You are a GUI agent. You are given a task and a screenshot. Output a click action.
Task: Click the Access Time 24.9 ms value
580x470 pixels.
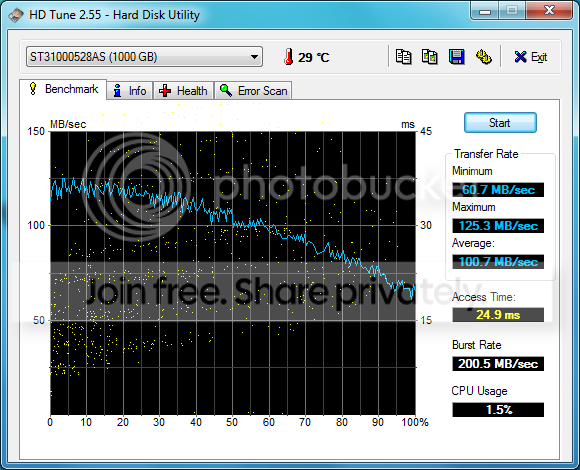(498, 315)
